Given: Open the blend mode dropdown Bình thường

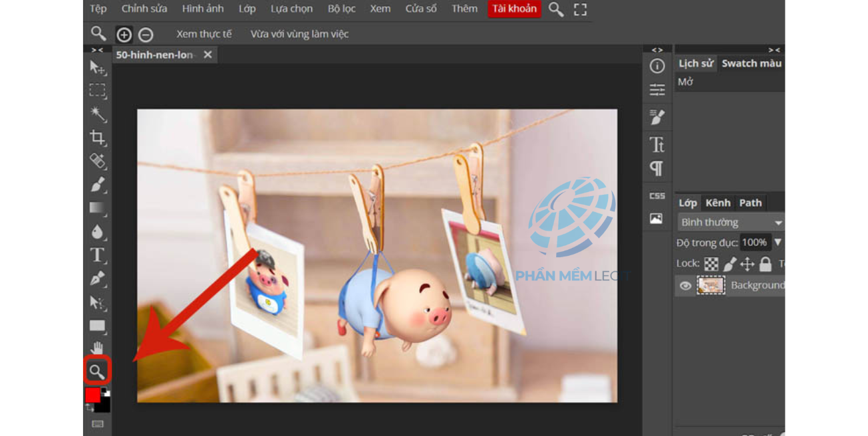Looking at the screenshot, I should coord(731,222).
